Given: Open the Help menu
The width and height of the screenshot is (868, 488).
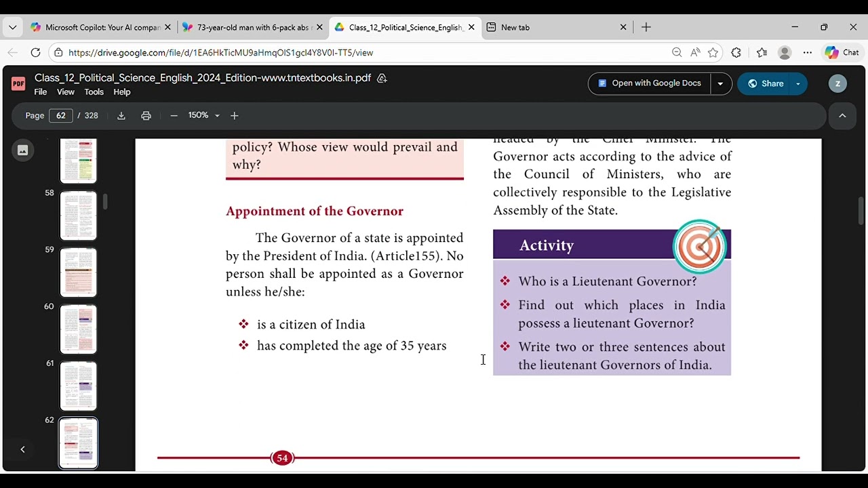Looking at the screenshot, I should click(x=122, y=92).
